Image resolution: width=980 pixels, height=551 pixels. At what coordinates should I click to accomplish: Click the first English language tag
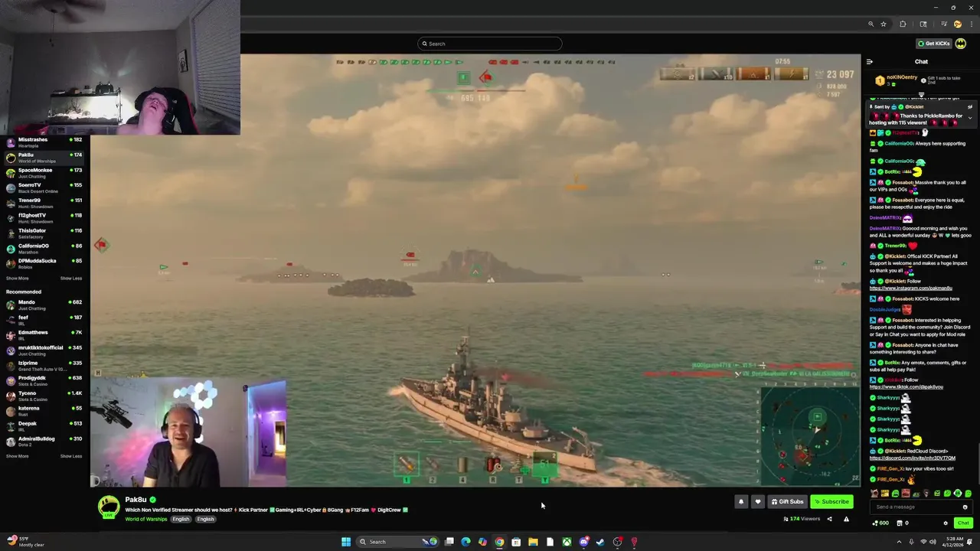181,519
